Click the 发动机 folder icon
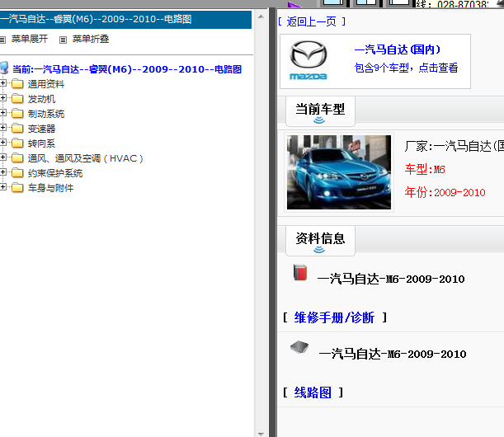The width and height of the screenshot is (504, 437). point(17,99)
